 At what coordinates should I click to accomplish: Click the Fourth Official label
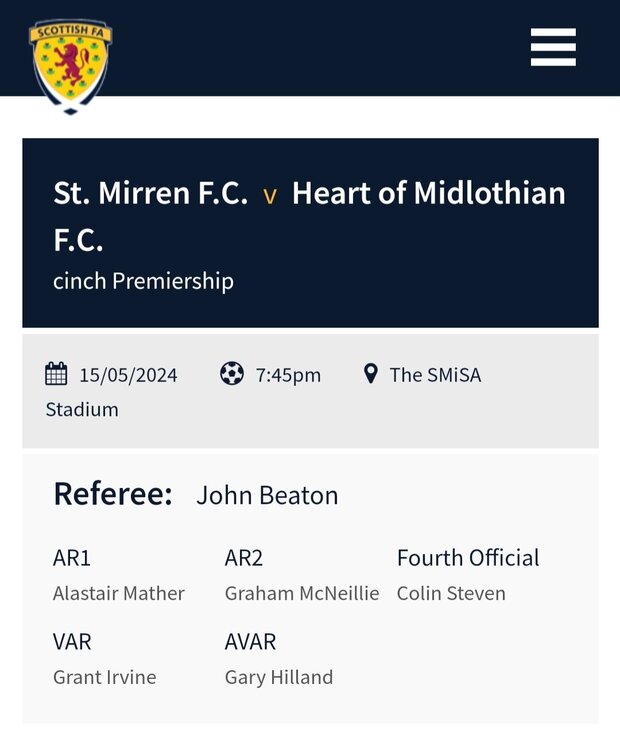[468, 558]
